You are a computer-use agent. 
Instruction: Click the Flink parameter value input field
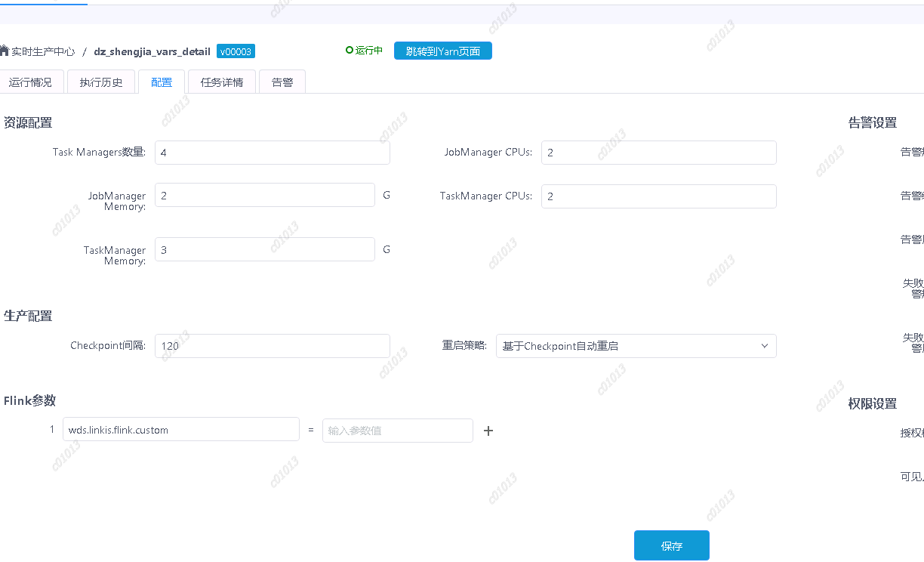[x=397, y=431]
